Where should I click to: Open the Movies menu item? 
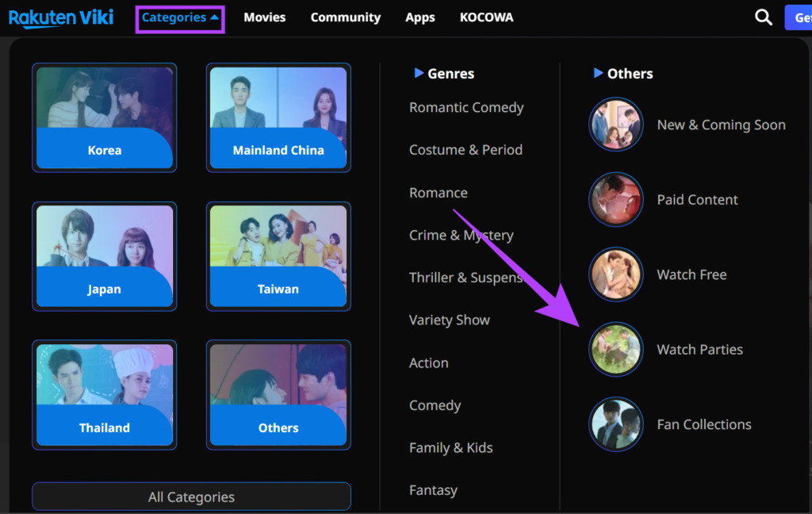pos(264,17)
